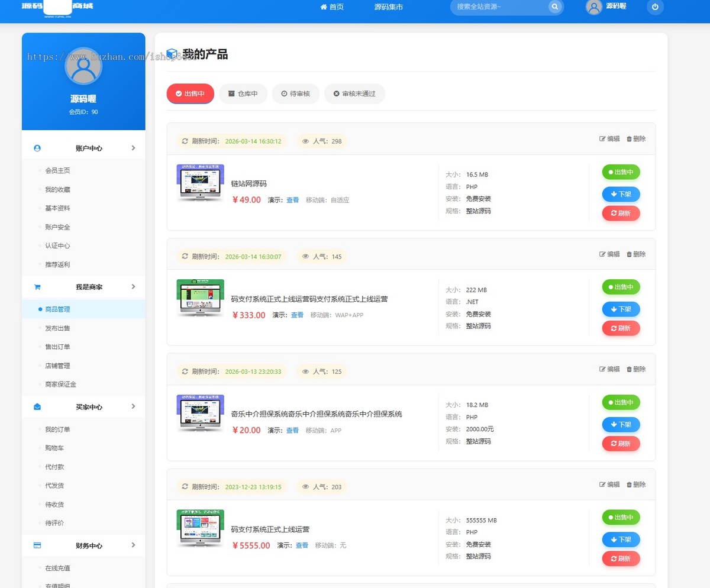This screenshot has width=710, height=588.
Task: Refresh 链站网源码 listing (刷新)
Action: [x=621, y=213]
